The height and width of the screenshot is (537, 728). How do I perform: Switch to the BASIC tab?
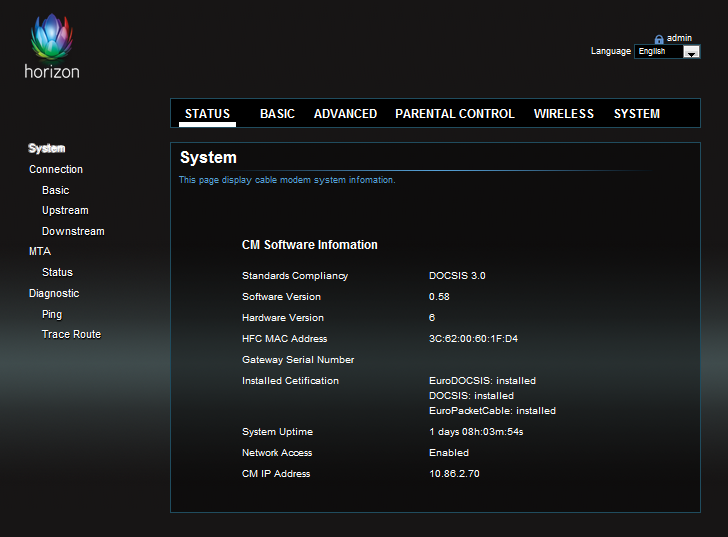277,114
